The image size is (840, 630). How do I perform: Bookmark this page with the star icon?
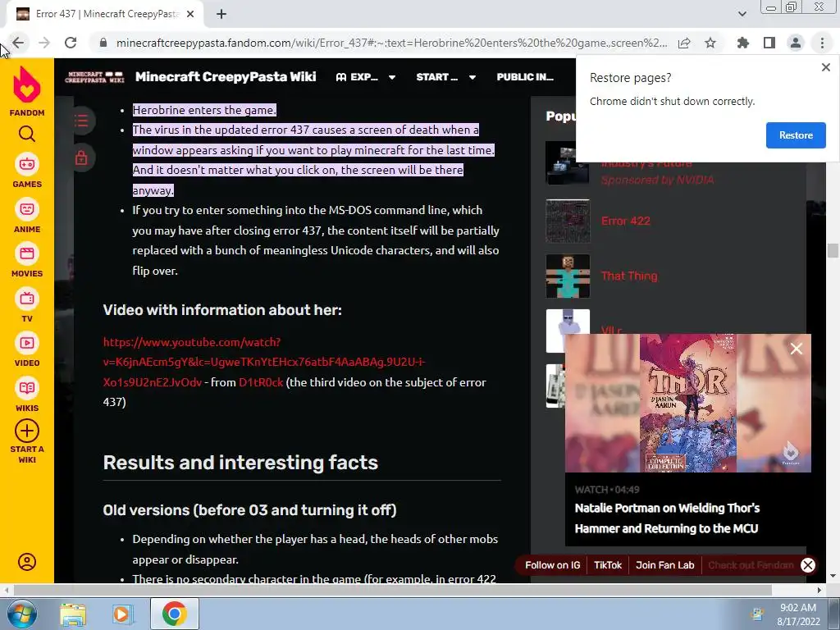coord(710,43)
